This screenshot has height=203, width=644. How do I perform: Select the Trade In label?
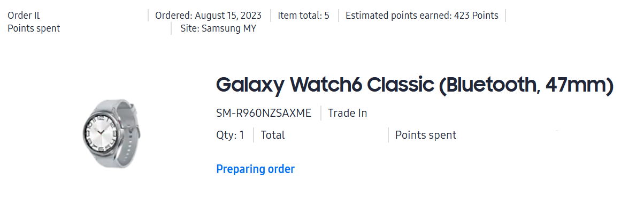click(348, 113)
